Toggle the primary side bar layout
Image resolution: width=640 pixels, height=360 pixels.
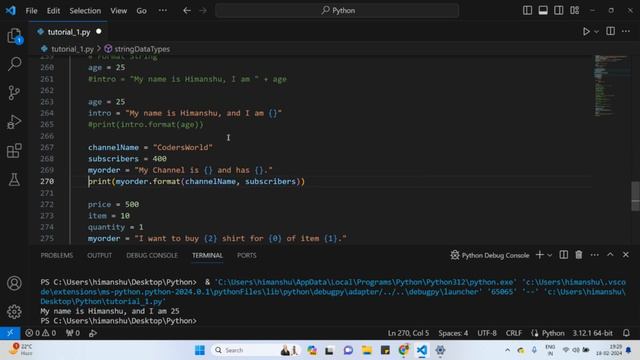tap(527, 10)
